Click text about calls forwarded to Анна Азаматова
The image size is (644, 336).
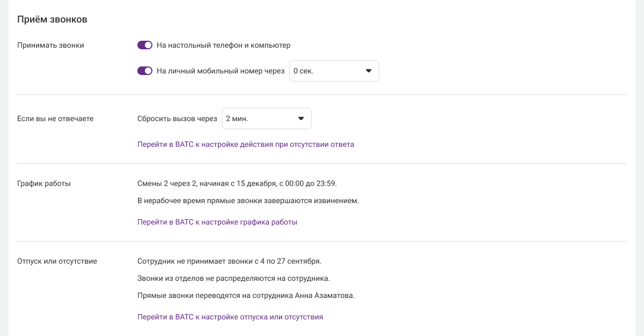pos(246,295)
